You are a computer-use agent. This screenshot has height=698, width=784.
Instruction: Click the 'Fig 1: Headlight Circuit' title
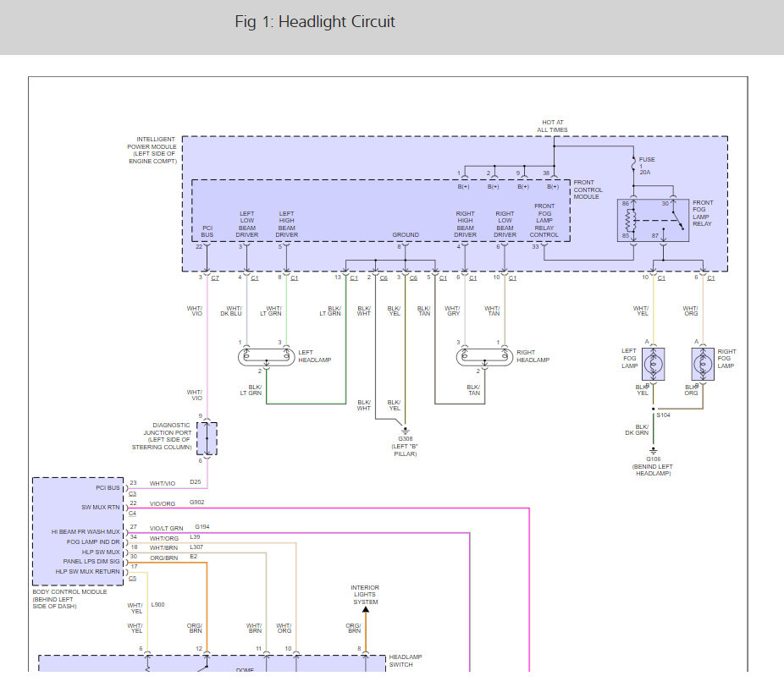point(315,21)
